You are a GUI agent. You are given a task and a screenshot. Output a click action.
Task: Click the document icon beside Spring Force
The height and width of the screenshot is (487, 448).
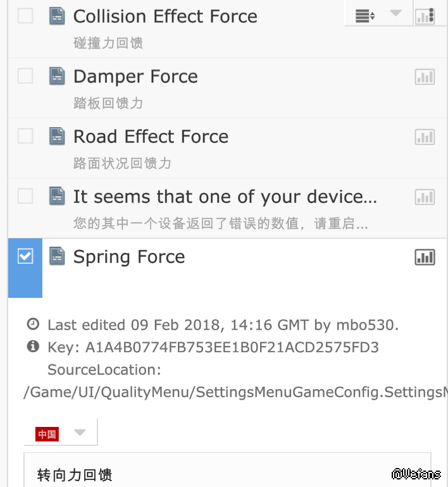(58, 256)
